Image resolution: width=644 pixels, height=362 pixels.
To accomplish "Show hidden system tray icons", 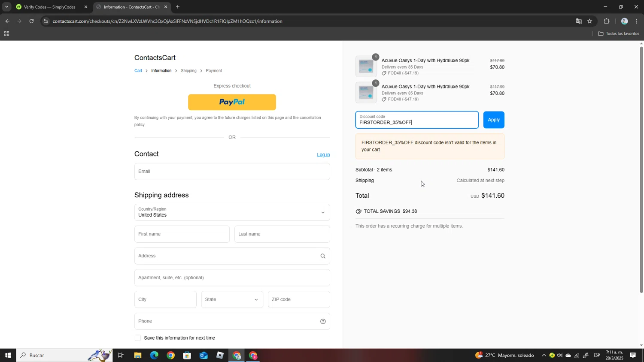I will coord(544,355).
